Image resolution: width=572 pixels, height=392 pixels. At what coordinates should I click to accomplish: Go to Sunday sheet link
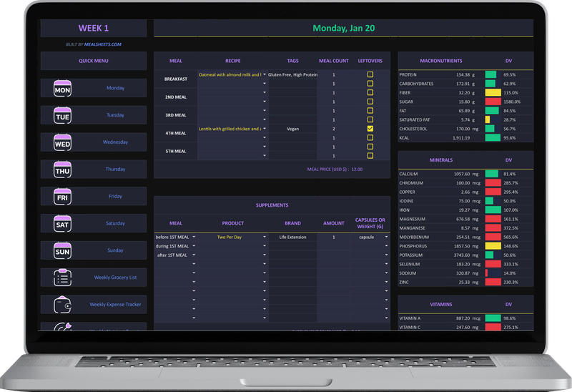coord(115,250)
